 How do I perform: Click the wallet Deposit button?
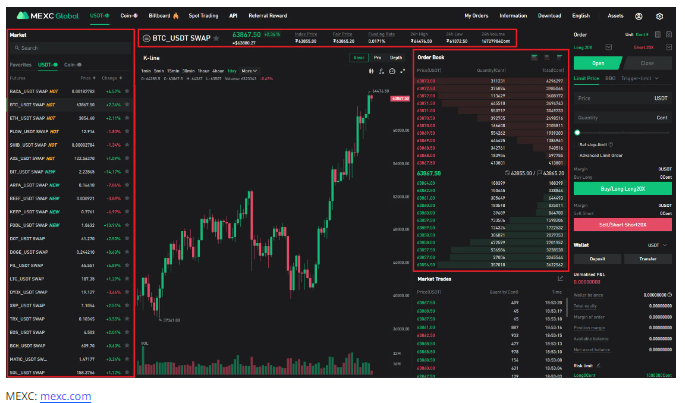[597, 259]
